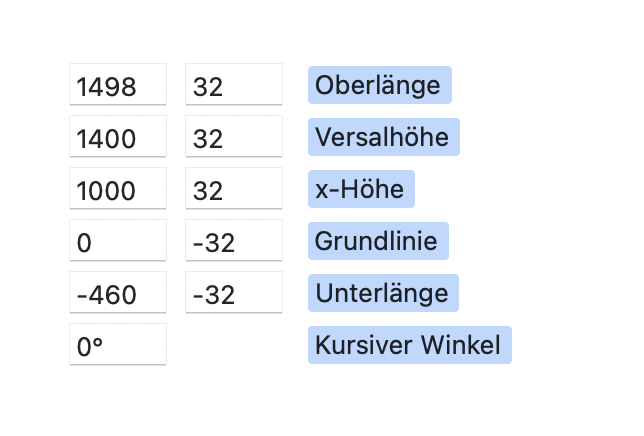Edit the ascender height value 1498

117,85
